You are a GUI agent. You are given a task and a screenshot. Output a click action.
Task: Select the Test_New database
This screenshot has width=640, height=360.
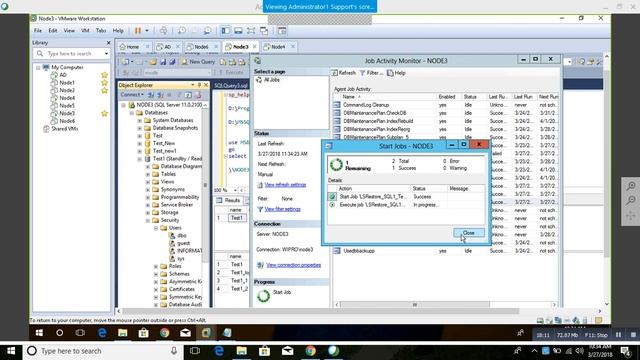point(164,143)
